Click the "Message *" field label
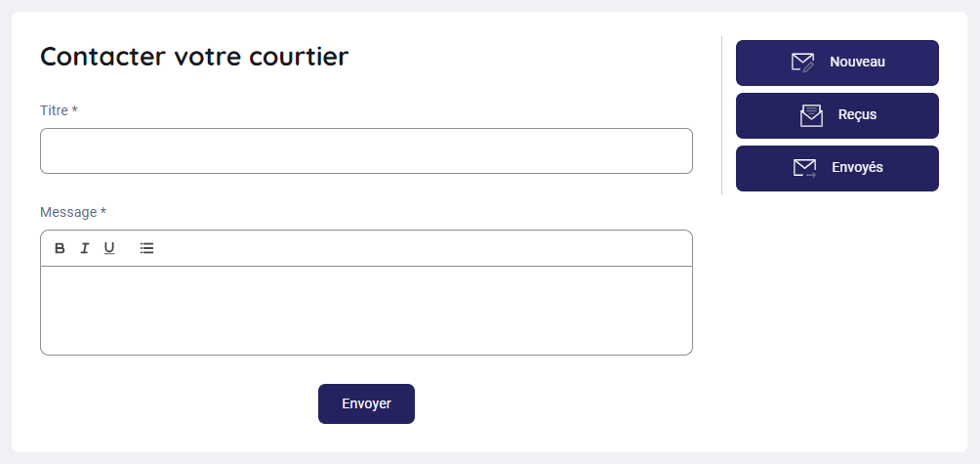The image size is (980, 464). click(x=68, y=212)
